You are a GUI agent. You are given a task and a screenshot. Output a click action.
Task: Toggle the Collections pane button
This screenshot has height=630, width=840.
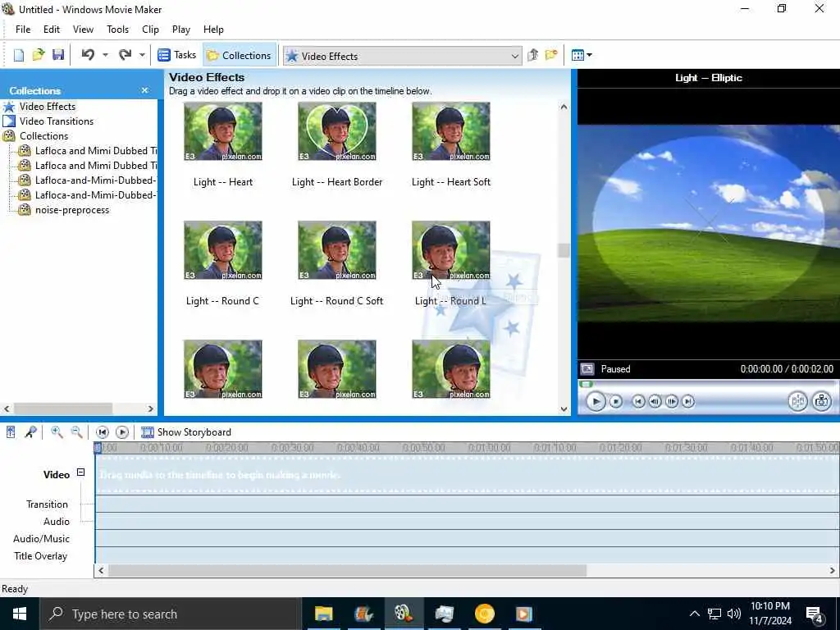pyautogui.click(x=239, y=55)
